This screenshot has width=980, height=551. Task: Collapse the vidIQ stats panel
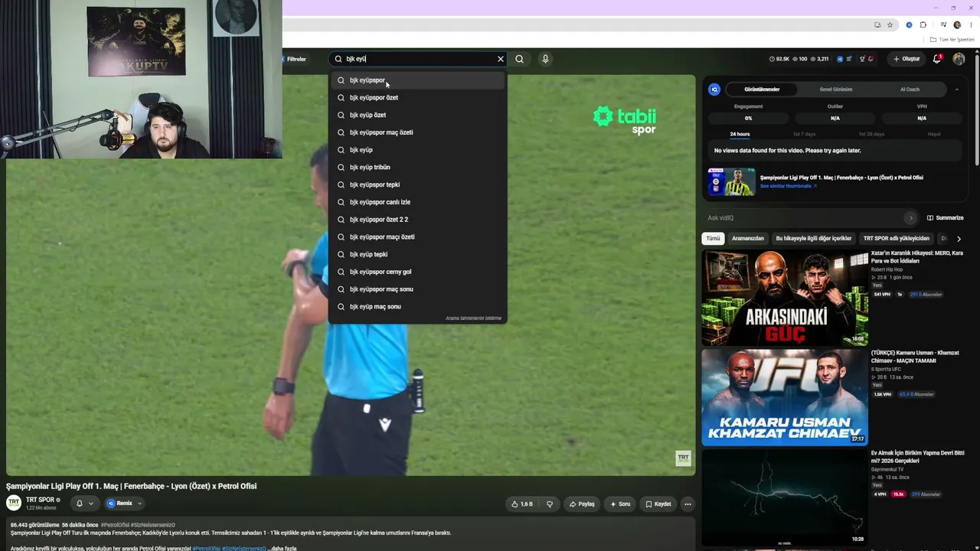click(x=956, y=90)
